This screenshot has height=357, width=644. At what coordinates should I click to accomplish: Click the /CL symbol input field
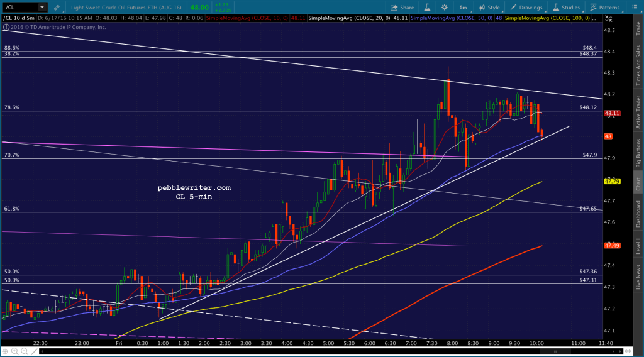coord(20,7)
